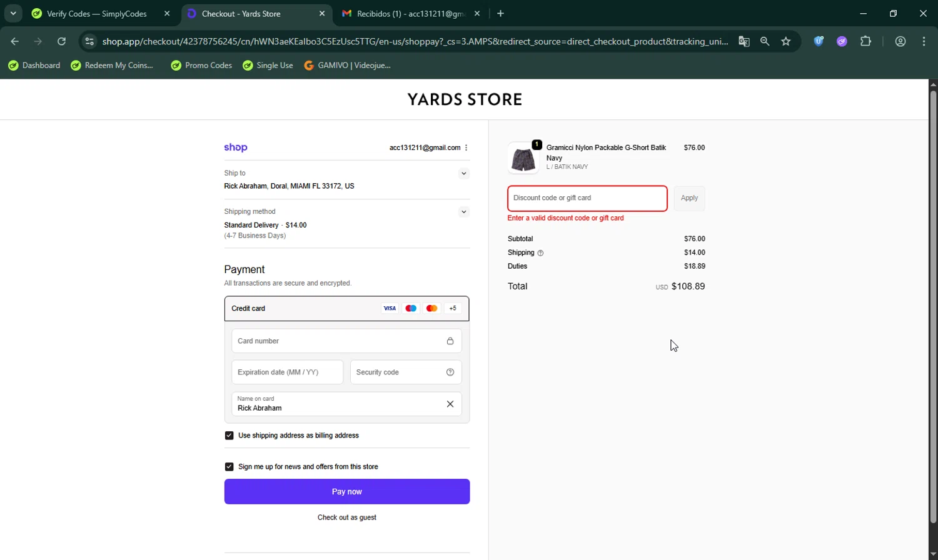
Task: Click Check out as guest link
Action: point(347,517)
